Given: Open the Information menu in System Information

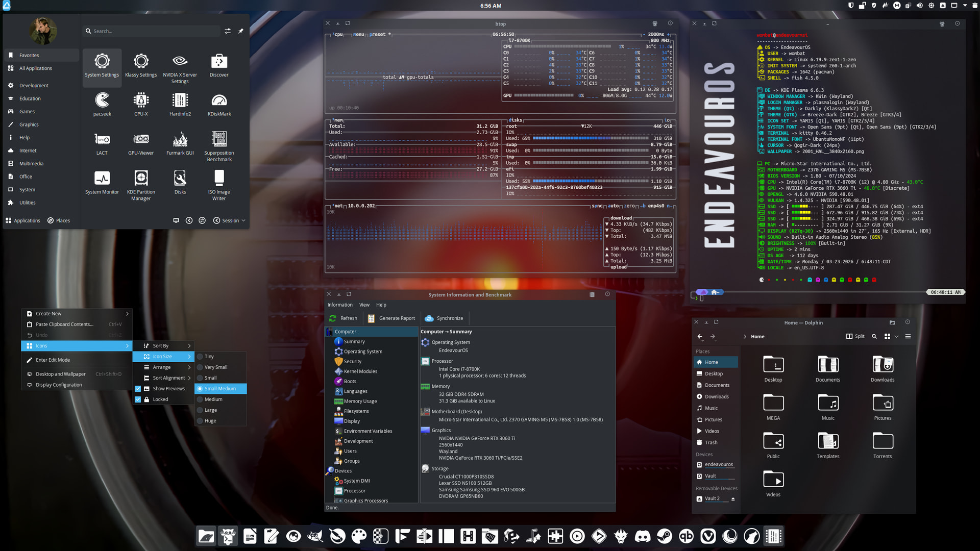Looking at the screenshot, I should [x=340, y=305].
